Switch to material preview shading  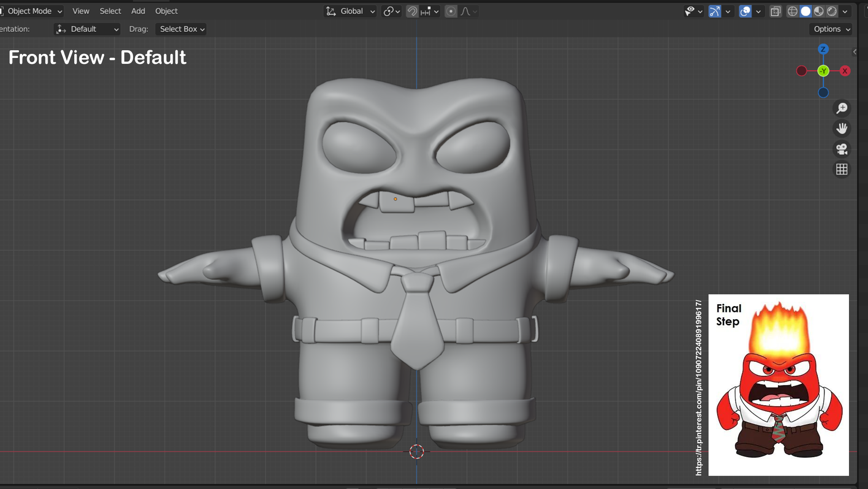point(819,11)
